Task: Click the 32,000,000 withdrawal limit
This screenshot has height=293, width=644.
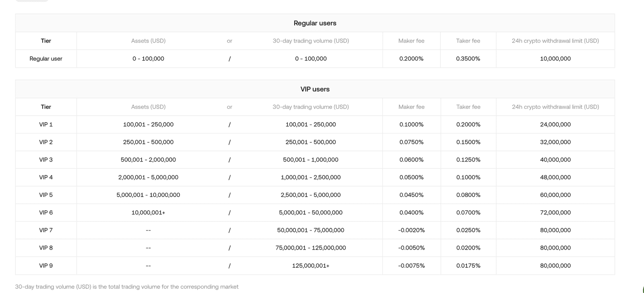Action: coord(555,142)
